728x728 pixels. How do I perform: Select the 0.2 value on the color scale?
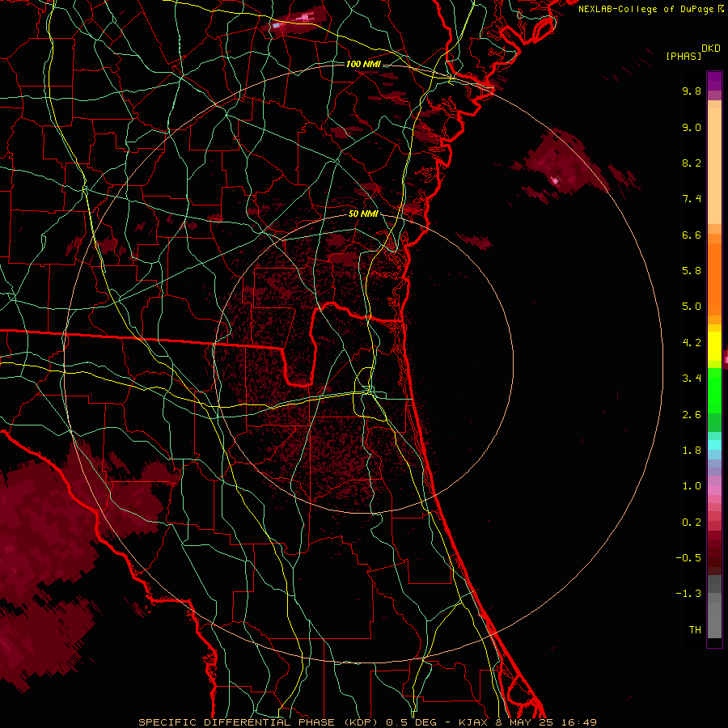click(x=692, y=523)
